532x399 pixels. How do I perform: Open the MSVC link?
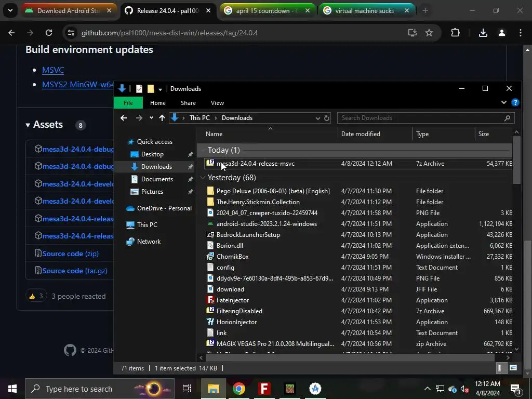(x=53, y=70)
